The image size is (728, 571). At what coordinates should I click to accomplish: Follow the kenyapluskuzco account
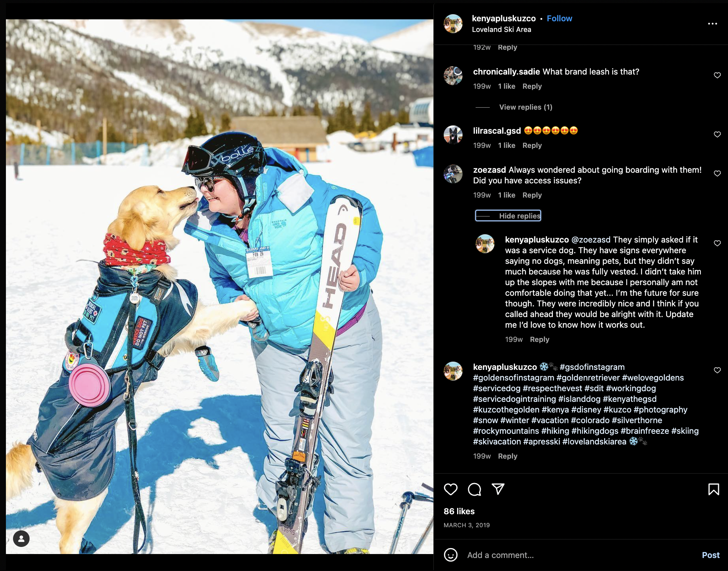pyautogui.click(x=559, y=19)
